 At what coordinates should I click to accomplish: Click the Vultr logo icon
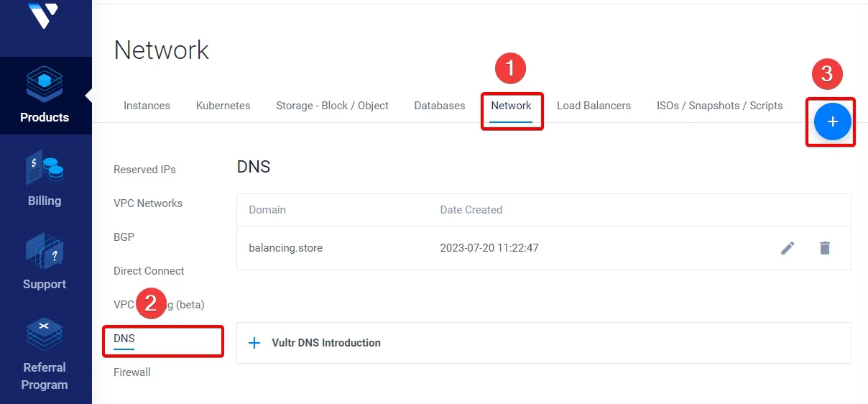coord(44,14)
